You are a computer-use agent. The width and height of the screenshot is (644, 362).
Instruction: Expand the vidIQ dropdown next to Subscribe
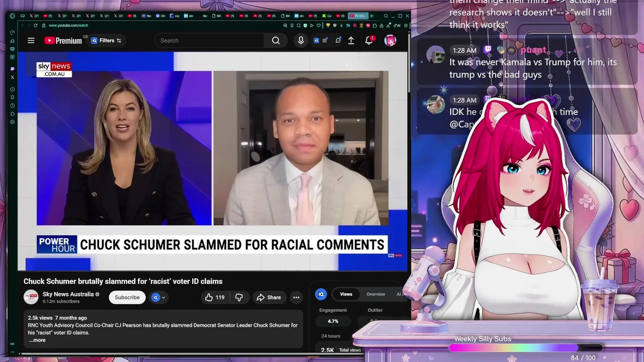pos(158,298)
